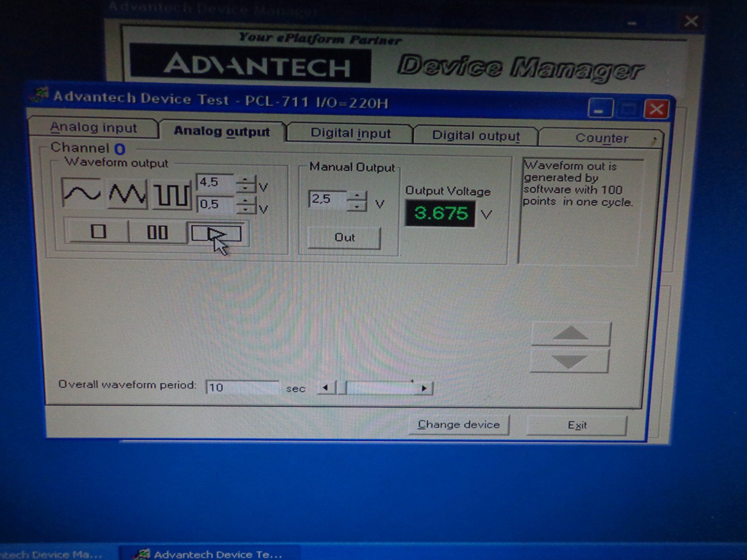The image size is (747, 560).
Task: Increase the 4.5 V waveform level spinner
Action: coord(246,179)
